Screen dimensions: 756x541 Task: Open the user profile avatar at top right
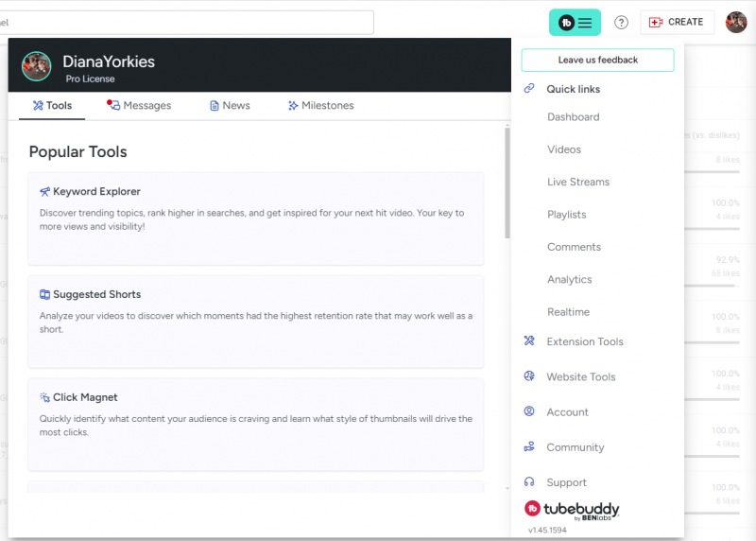point(736,22)
